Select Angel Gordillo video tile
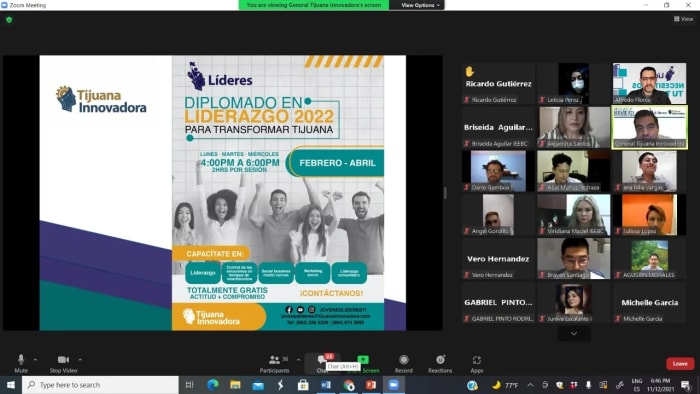The image size is (700, 394). tap(499, 215)
